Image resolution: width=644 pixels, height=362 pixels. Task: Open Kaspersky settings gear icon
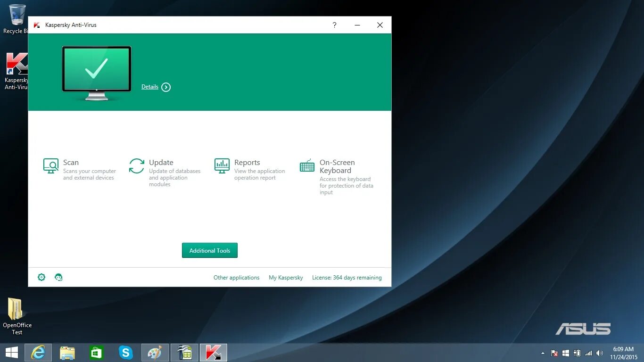[x=41, y=277]
